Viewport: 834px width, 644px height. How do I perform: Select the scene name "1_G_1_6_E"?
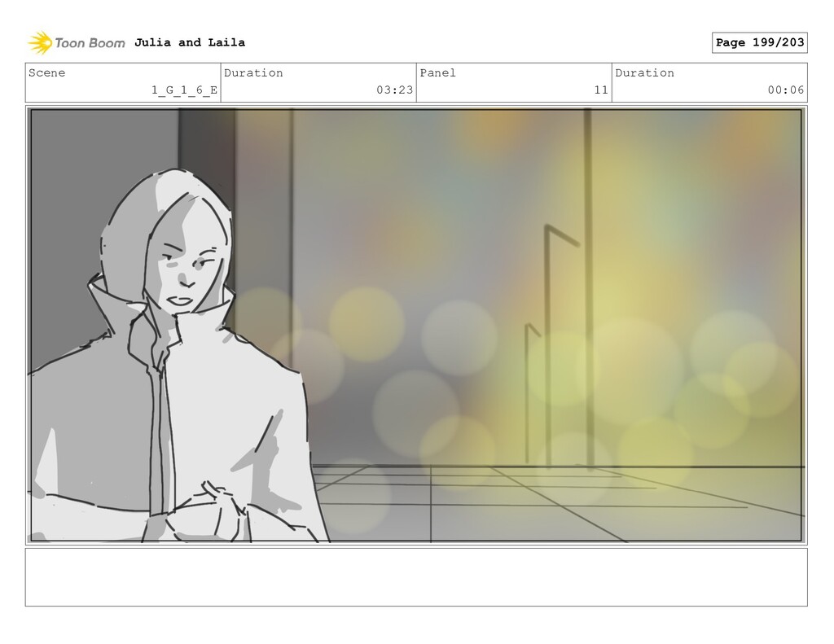coord(185,90)
